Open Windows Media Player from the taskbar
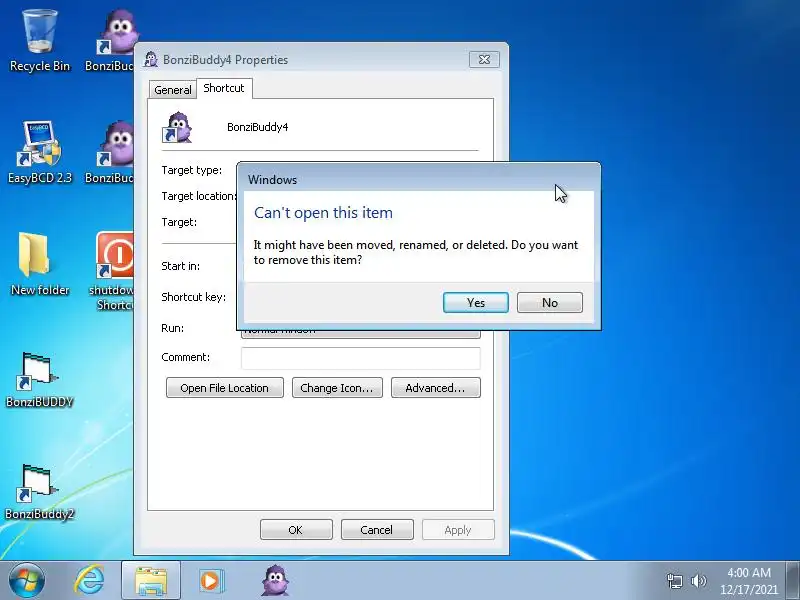This screenshot has width=800, height=600. [x=210, y=581]
